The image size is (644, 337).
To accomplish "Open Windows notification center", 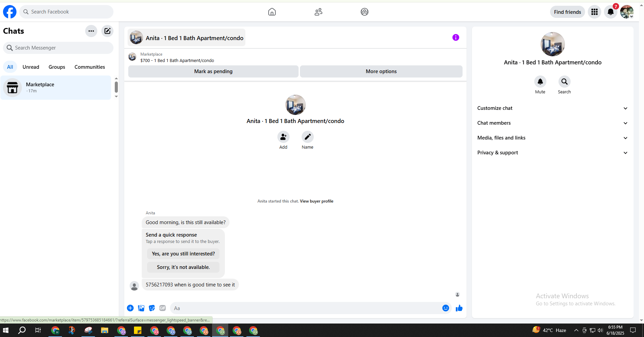I will [x=633, y=330].
